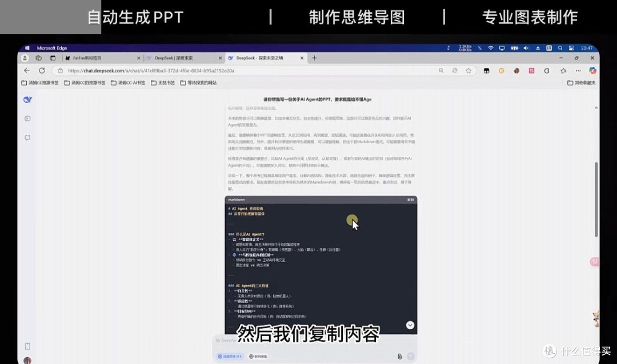Close the DeepSeek - 探索未至之境 tab
This screenshot has height=364, width=617.
coord(302,58)
